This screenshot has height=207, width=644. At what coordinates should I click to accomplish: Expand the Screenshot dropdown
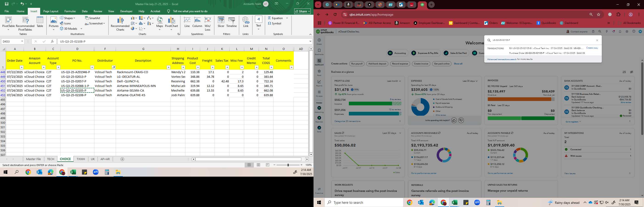pos(104,23)
